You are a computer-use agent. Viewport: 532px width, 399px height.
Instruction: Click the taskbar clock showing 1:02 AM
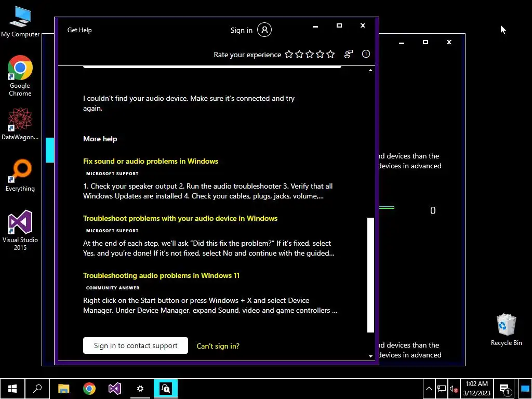coord(476,389)
